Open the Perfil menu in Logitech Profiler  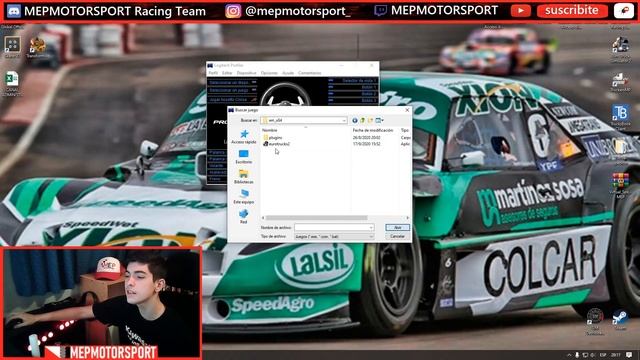213,73
